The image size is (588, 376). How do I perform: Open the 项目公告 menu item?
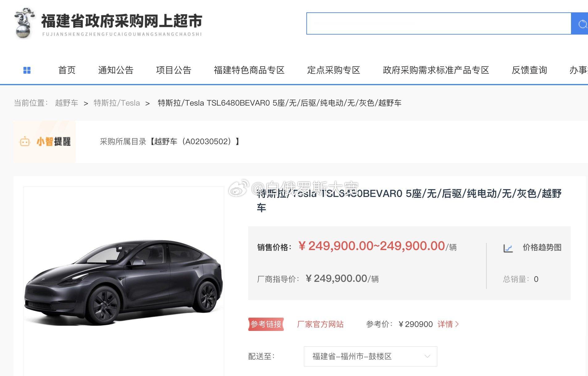click(174, 70)
